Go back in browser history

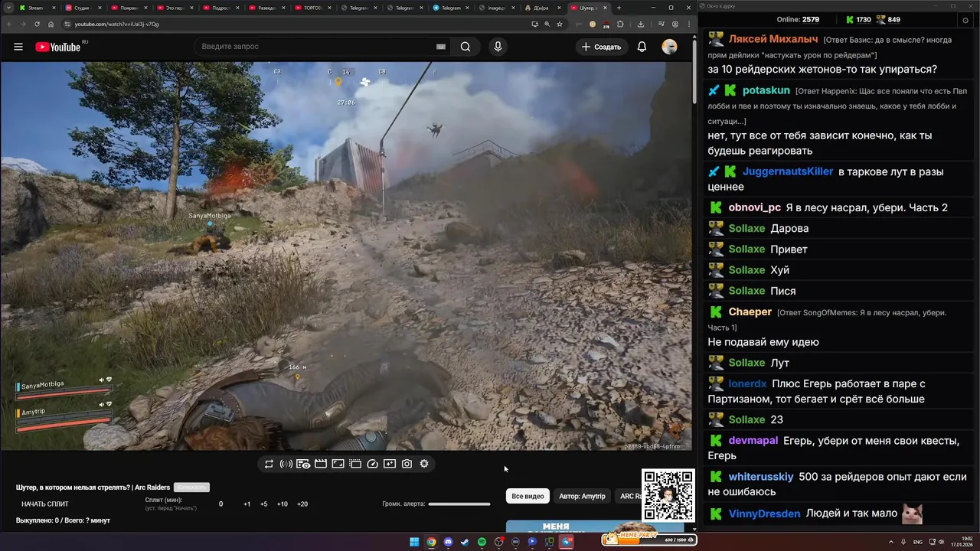point(8,24)
